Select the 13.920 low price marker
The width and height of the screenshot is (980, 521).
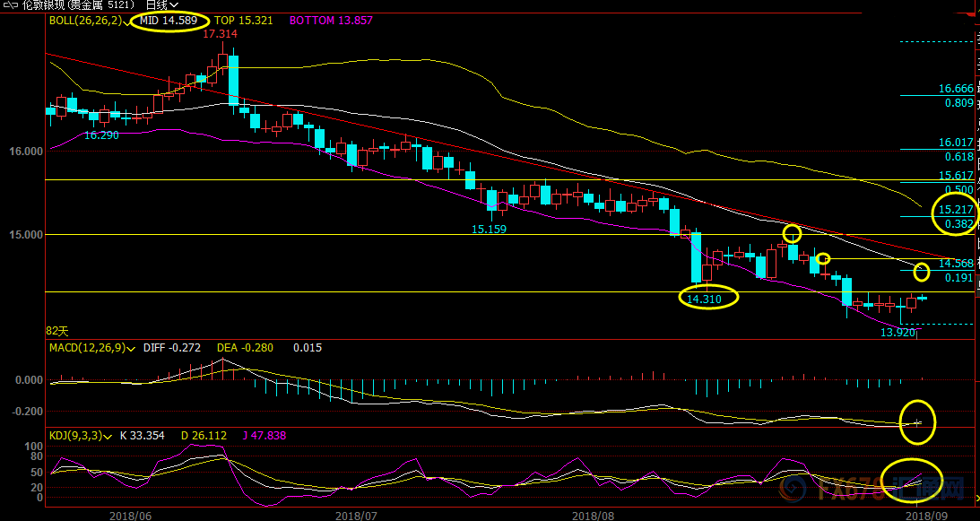coord(898,333)
